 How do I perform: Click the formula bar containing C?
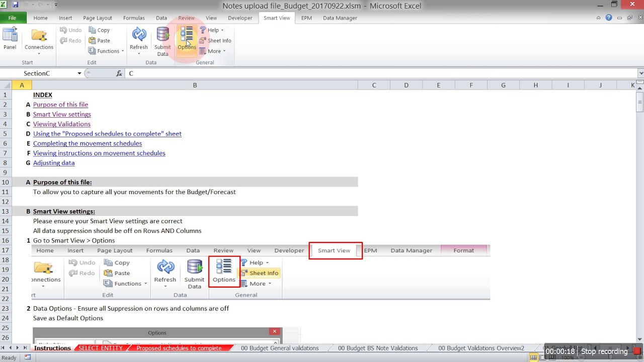click(381, 73)
